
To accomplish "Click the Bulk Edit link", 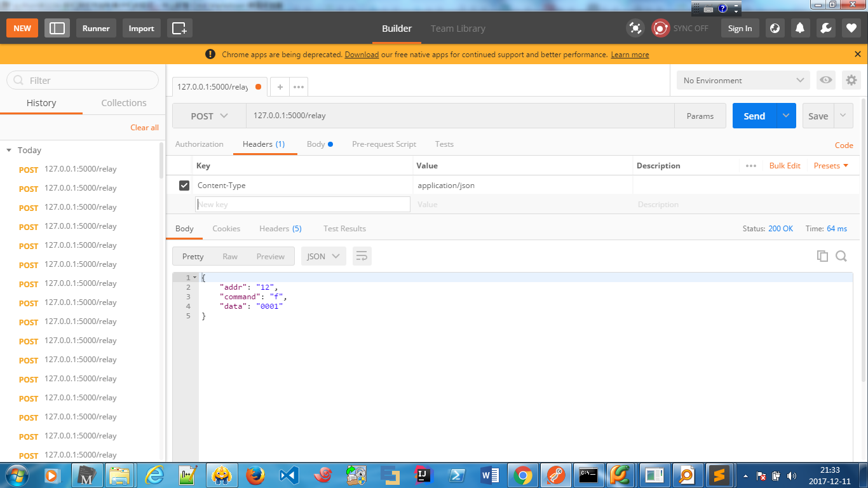I will (785, 166).
